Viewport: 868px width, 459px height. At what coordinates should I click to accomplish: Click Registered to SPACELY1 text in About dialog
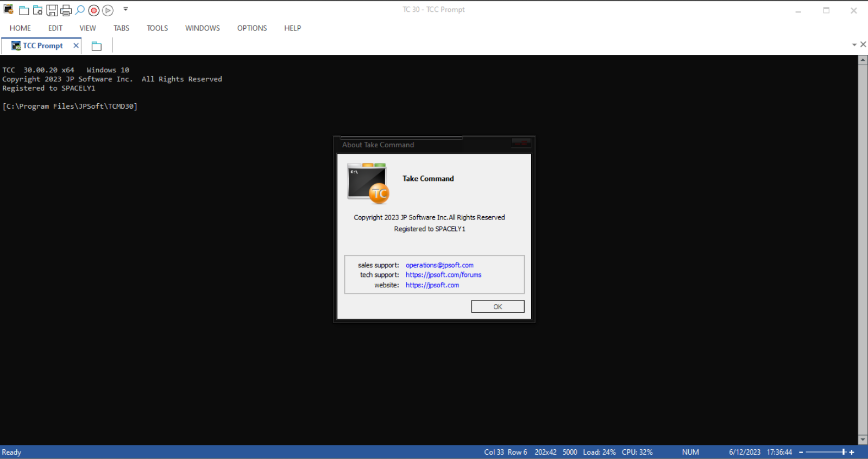pos(430,229)
